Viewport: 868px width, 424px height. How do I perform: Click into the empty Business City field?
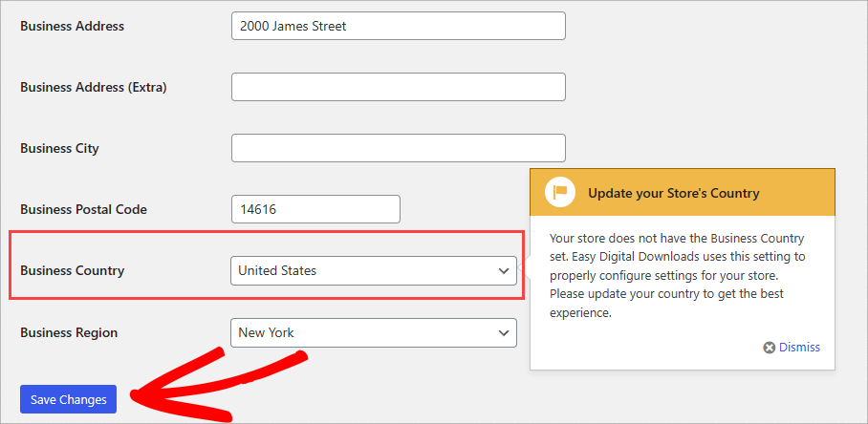(x=398, y=148)
